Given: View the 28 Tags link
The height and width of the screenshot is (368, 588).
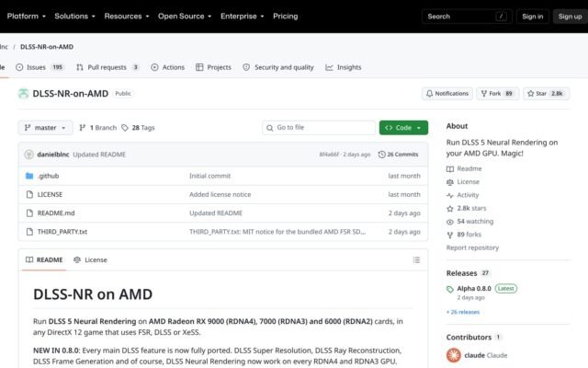Looking at the screenshot, I should [138, 128].
